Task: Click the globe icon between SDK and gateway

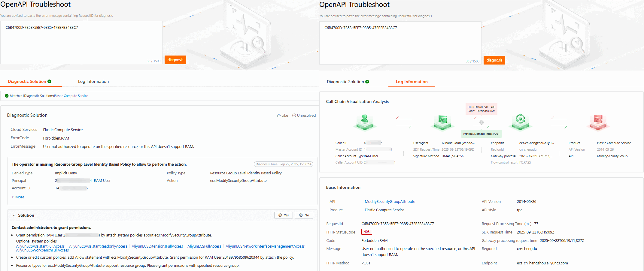Action: (481, 122)
